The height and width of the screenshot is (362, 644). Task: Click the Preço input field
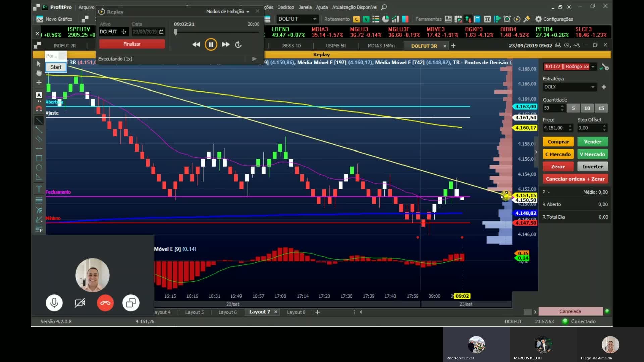(x=555, y=128)
